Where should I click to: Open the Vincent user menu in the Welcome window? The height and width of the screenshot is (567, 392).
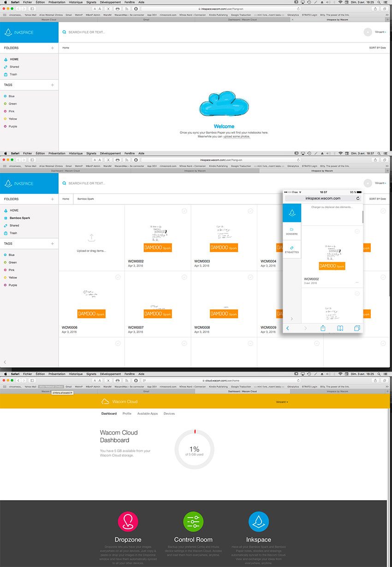point(380,32)
